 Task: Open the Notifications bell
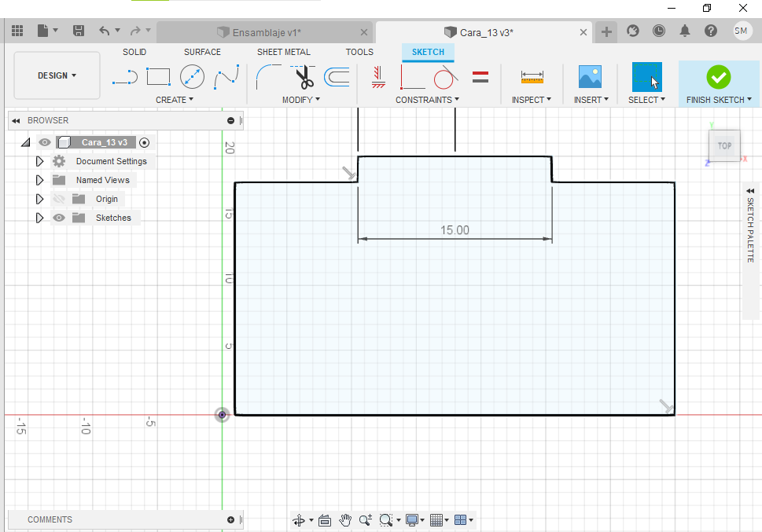[x=685, y=31]
